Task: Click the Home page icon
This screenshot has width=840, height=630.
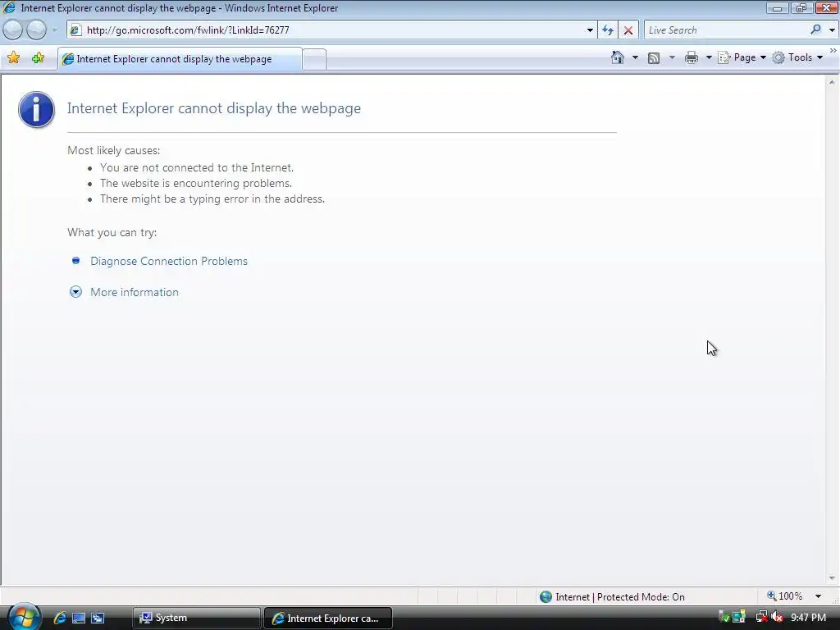Action: point(618,57)
